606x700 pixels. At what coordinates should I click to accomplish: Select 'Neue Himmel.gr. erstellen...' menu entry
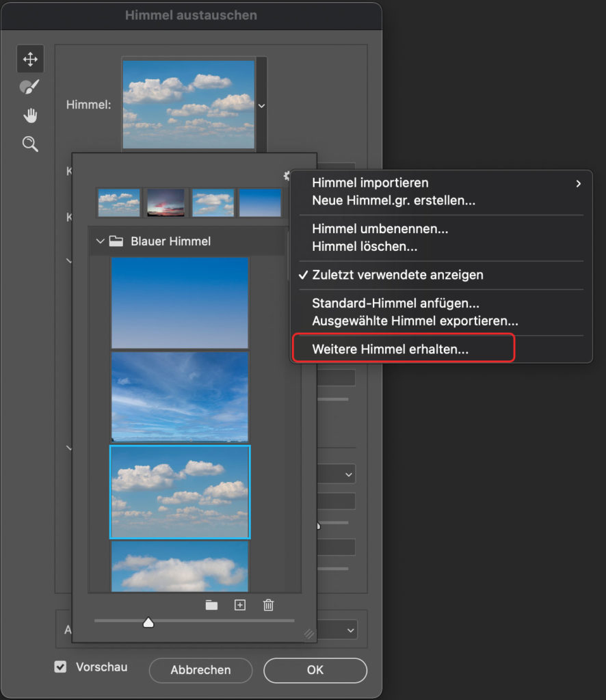382,200
